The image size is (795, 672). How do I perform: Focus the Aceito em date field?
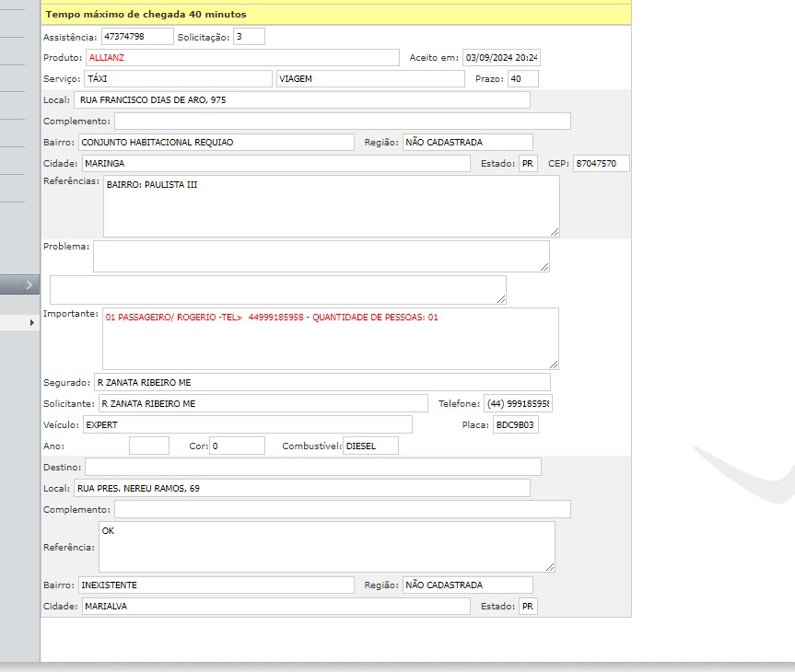click(500, 58)
